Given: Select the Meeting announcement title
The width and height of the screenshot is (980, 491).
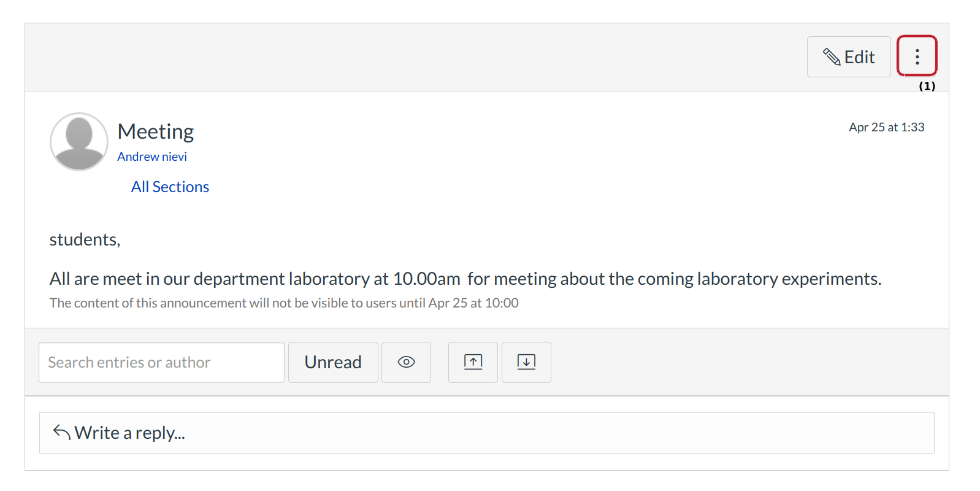Looking at the screenshot, I should point(155,131).
